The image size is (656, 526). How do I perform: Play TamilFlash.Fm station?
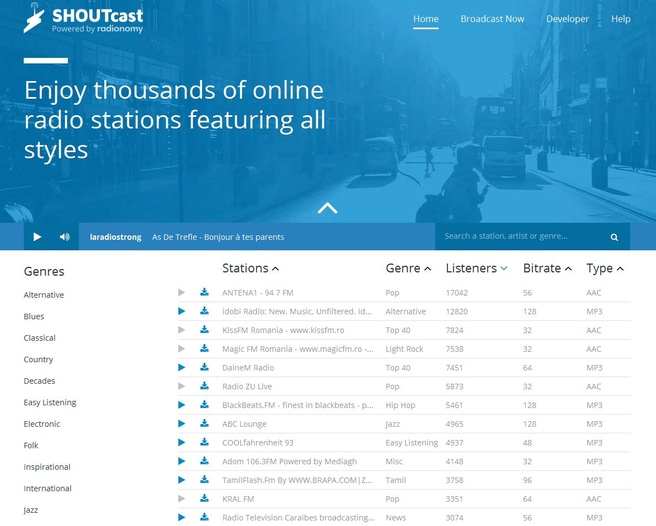(x=182, y=480)
